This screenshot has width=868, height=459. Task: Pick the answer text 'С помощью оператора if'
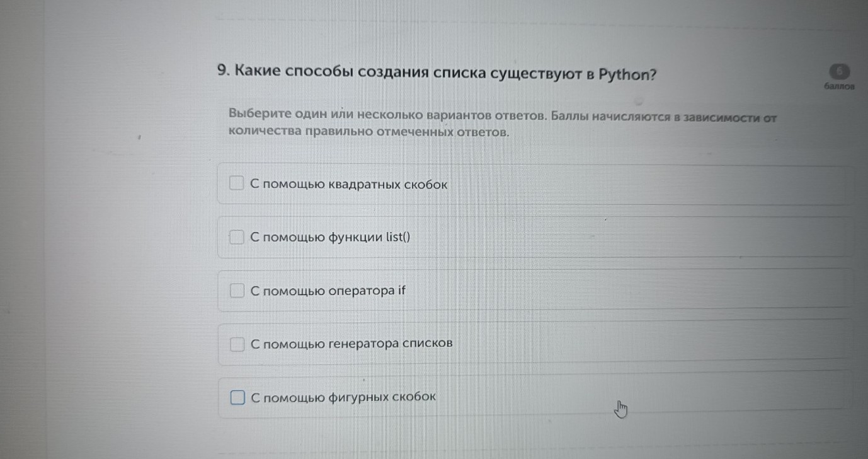pos(328,291)
